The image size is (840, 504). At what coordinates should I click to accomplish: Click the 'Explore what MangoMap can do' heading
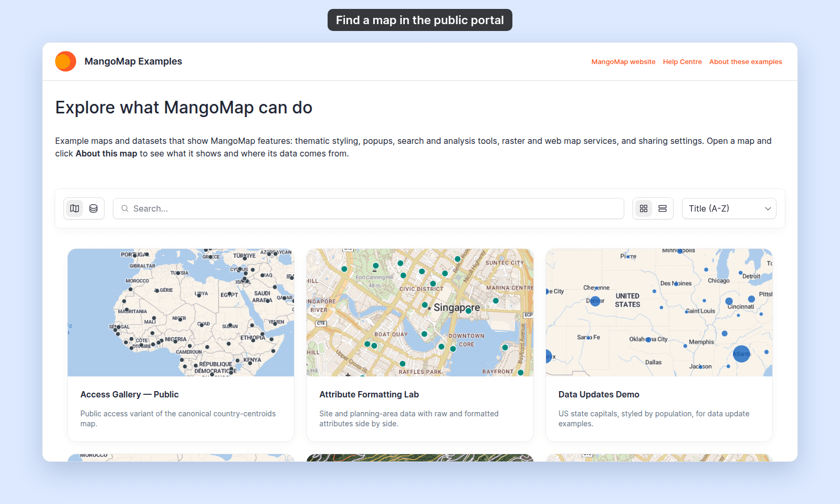coord(184,108)
